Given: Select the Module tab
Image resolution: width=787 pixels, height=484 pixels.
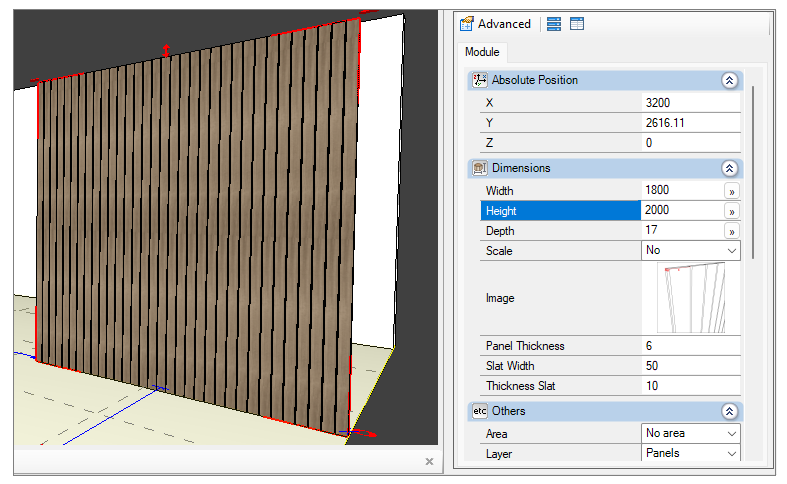Looking at the screenshot, I should pyautogui.click(x=482, y=52).
